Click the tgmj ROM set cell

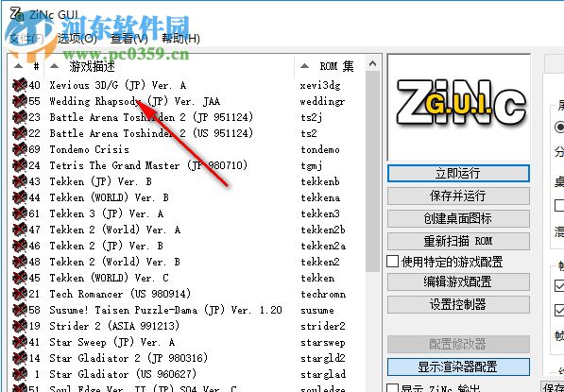point(312,166)
